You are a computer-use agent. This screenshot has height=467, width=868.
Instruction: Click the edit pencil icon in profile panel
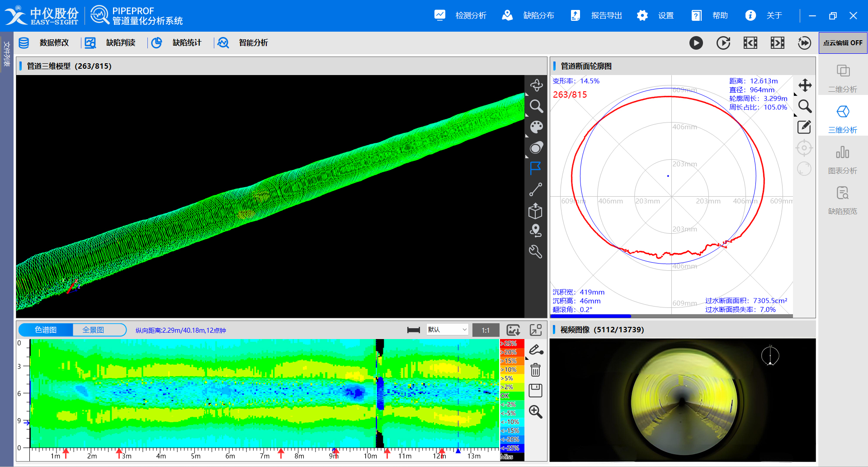(x=804, y=127)
